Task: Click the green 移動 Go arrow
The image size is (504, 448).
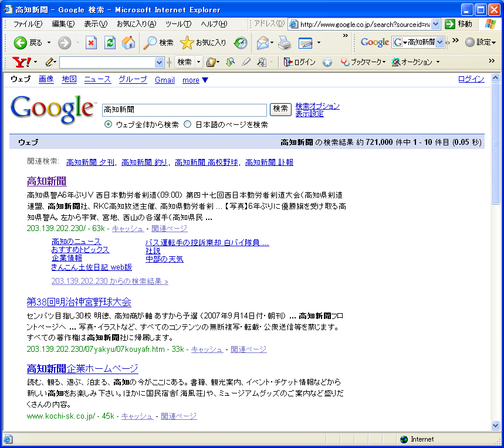Action: point(450,24)
